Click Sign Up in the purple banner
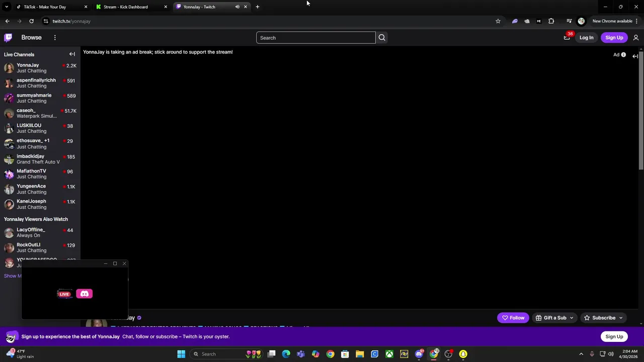644x362 pixels. tap(614, 336)
